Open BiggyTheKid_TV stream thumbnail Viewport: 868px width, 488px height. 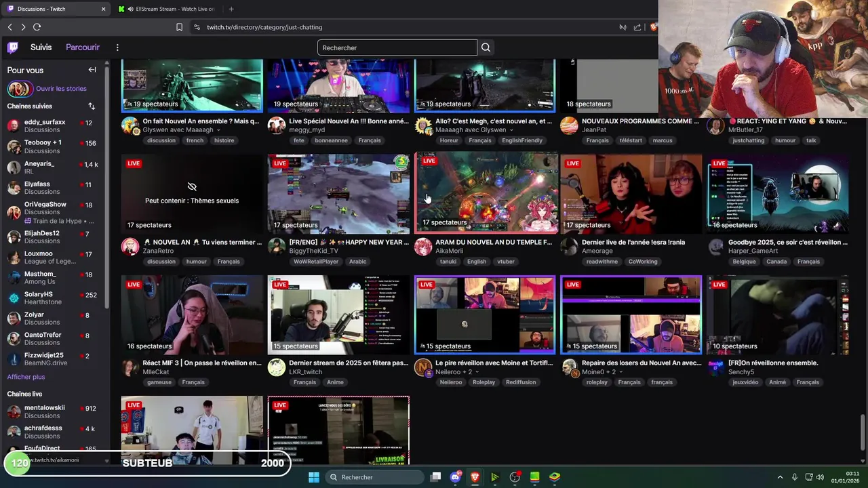338,194
